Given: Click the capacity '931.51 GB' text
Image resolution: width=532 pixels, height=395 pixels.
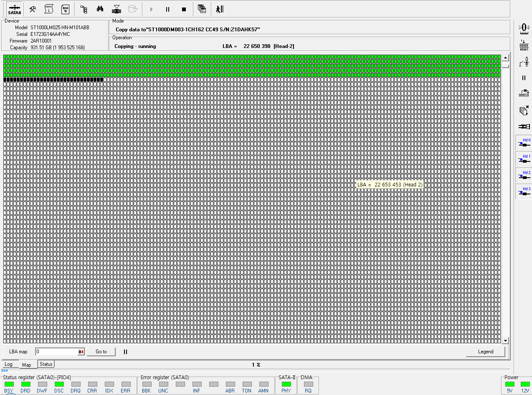Looking at the screenshot, I should pos(41,48).
